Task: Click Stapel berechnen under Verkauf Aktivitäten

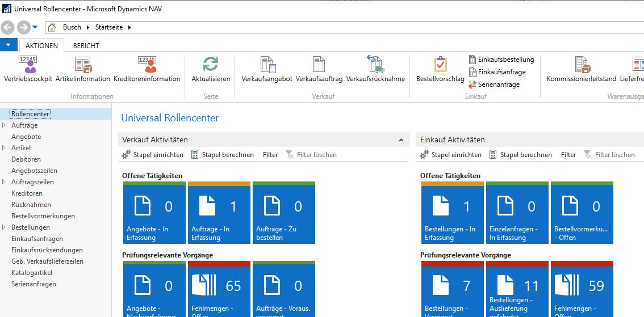Action: (x=222, y=155)
